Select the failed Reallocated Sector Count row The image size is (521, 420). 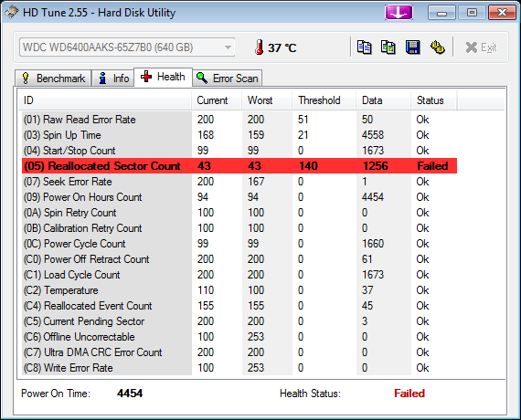click(x=239, y=165)
